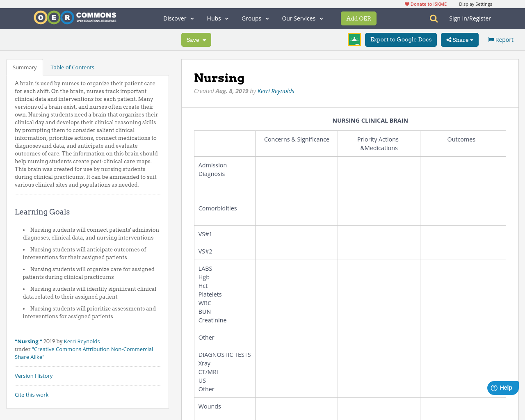Viewport: 525px width, 420px height.
Task: Click the Add OER button
Action: tap(358, 18)
